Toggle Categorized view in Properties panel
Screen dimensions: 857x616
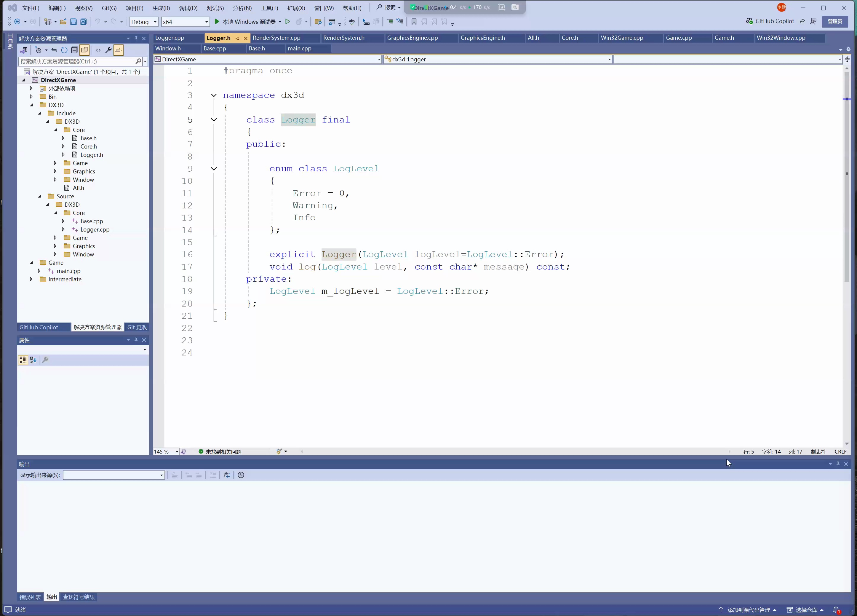pyautogui.click(x=23, y=360)
